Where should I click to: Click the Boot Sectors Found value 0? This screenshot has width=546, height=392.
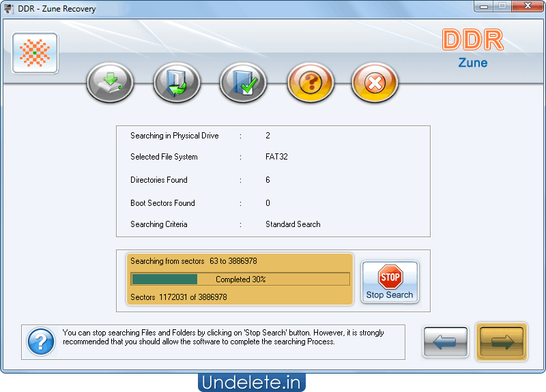coord(268,203)
